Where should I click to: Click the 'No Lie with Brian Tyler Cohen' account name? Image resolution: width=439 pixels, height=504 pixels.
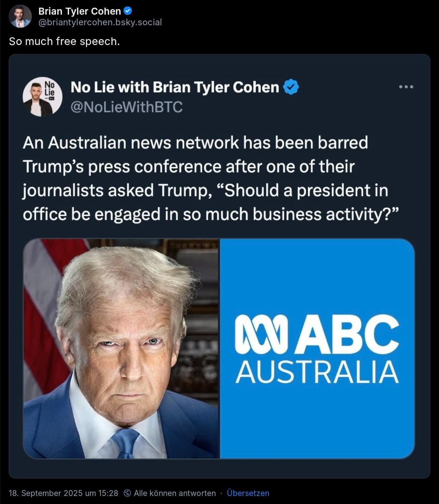pos(175,87)
